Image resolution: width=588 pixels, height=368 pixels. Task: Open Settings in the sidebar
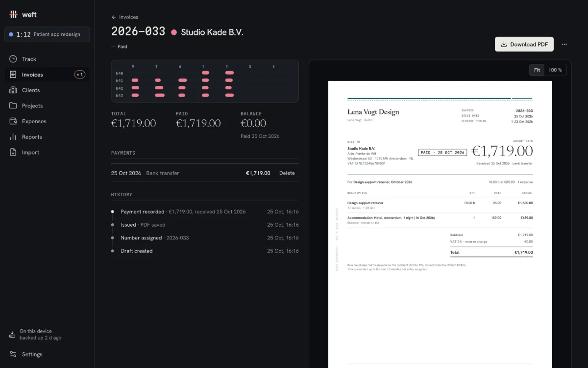tap(47, 354)
